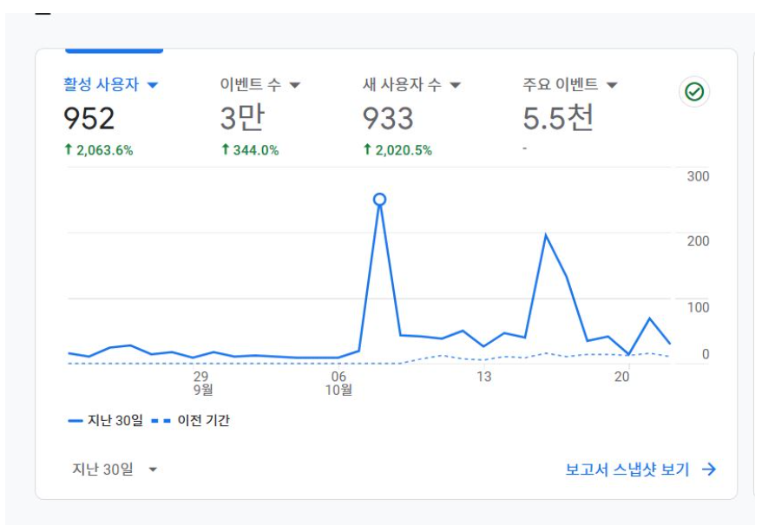Click the 344.0% event increase indicator
775x532 pixels.
[x=250, y=150]
